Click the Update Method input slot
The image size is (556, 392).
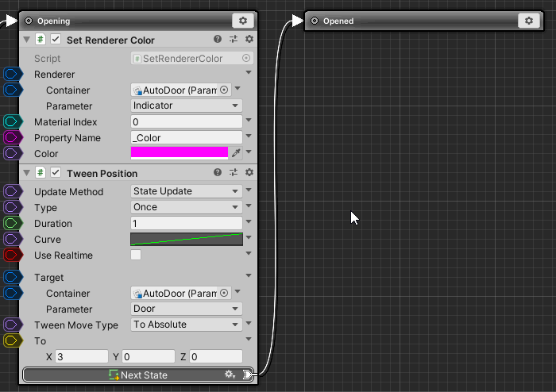(13, 191)
